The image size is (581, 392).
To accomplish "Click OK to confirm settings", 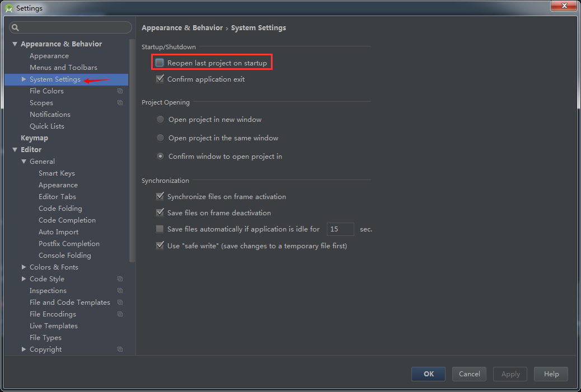I will [x=428, y=374].
